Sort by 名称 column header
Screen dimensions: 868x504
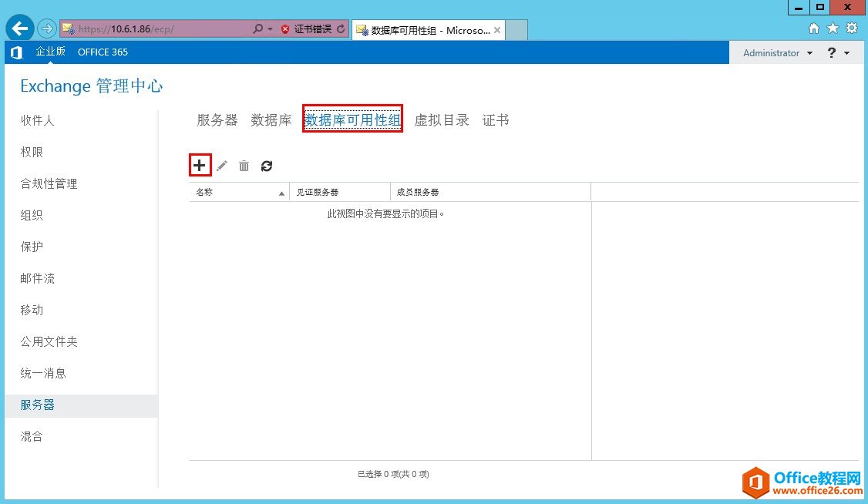coord(239,192)
